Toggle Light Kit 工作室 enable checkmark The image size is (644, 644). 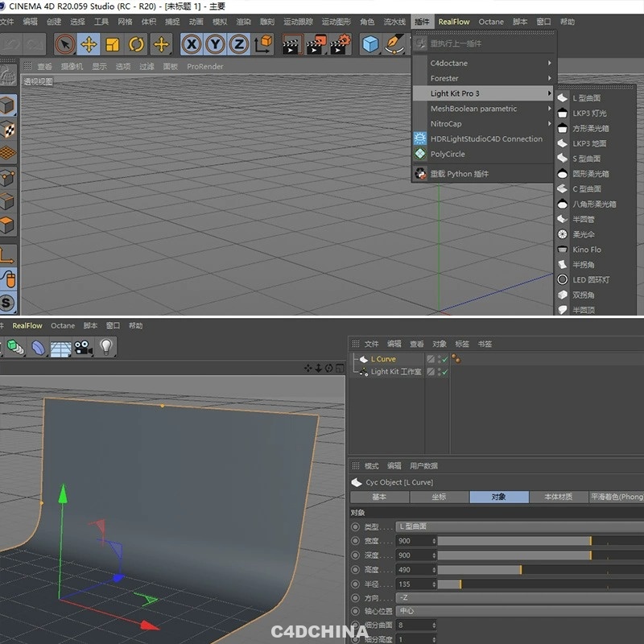point(445,372)
